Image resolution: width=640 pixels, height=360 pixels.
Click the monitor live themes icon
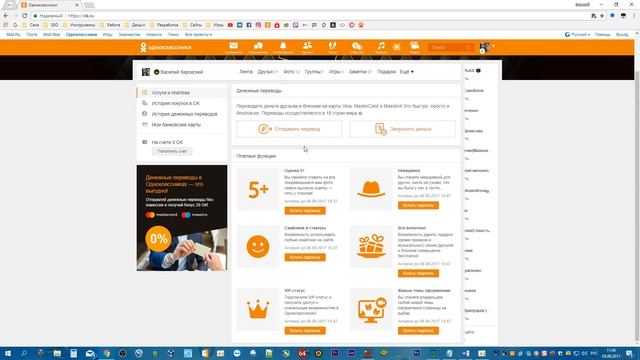(x=371, y=309)
